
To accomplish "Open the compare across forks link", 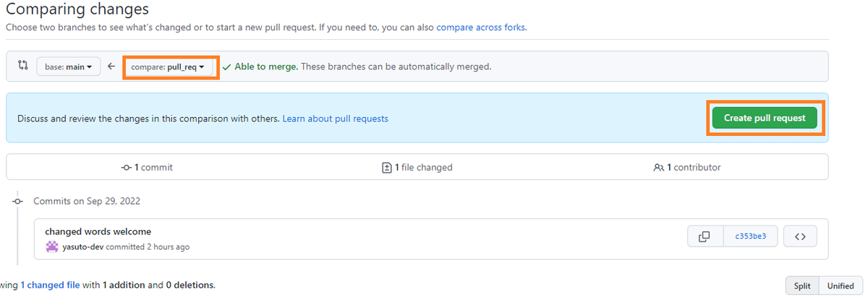I will tap(481, 27).
